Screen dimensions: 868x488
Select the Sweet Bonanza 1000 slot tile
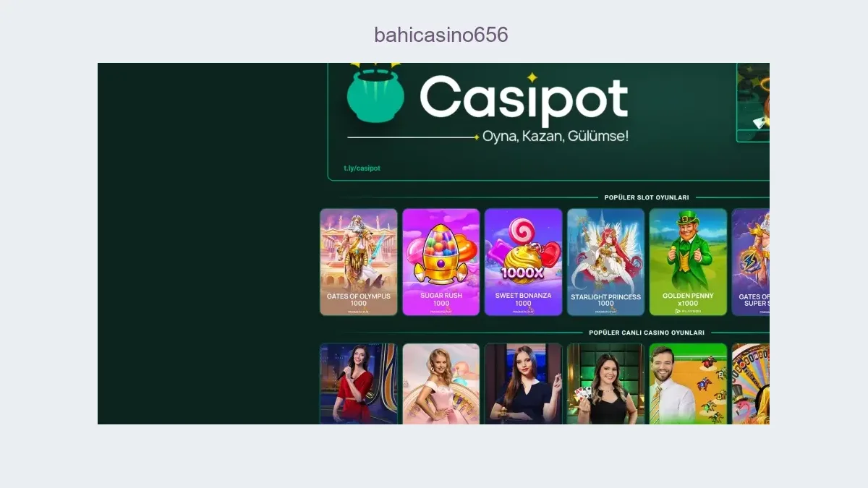[524, 262]
